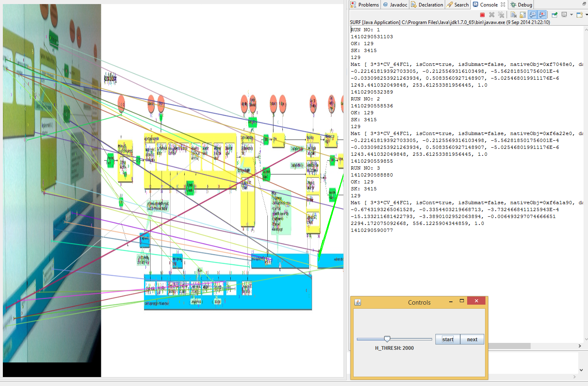Click timestamp line 1410290531103

(372, 37)
